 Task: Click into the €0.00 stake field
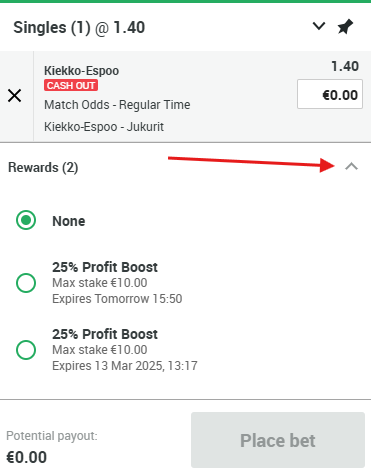(x=330, y=94)
